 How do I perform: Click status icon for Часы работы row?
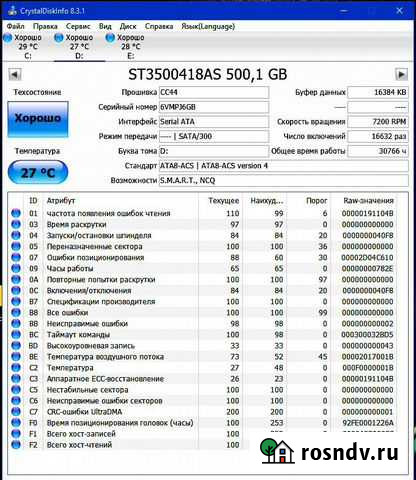[x=16, y=268]
